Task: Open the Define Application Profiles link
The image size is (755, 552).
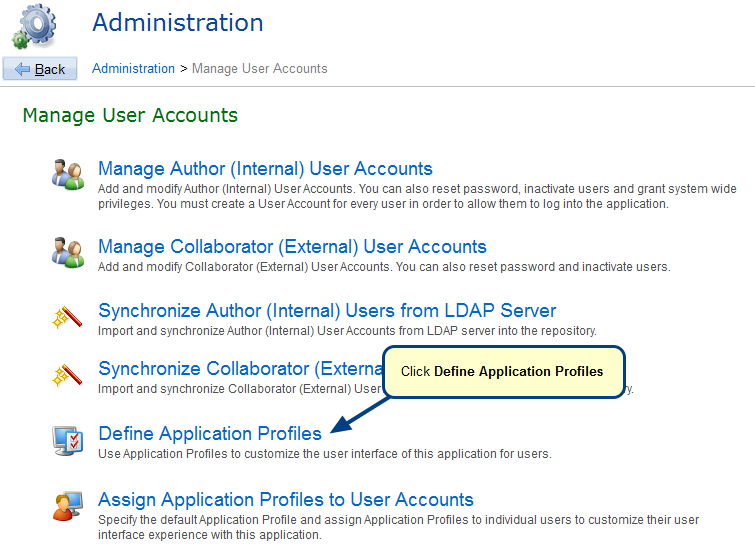Action: (x=210, y=434)
